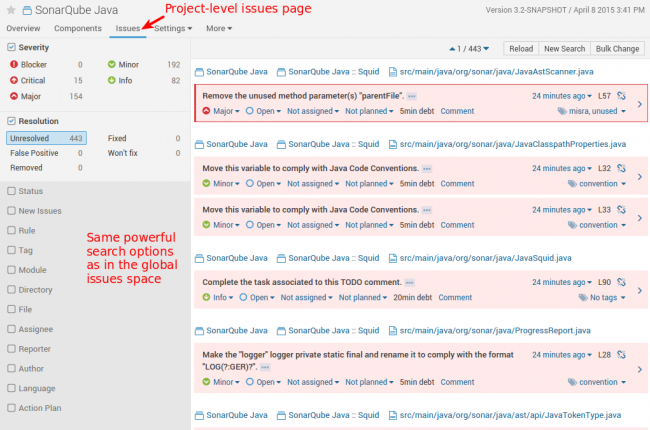Open Not planned dropdown on L90 issue

coord(363,297)
